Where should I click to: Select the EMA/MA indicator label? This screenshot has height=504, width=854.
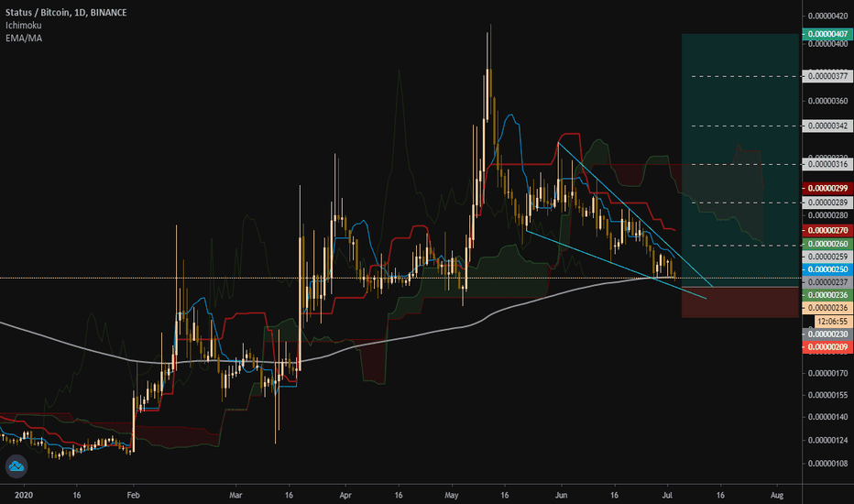[x=24, y=38]
